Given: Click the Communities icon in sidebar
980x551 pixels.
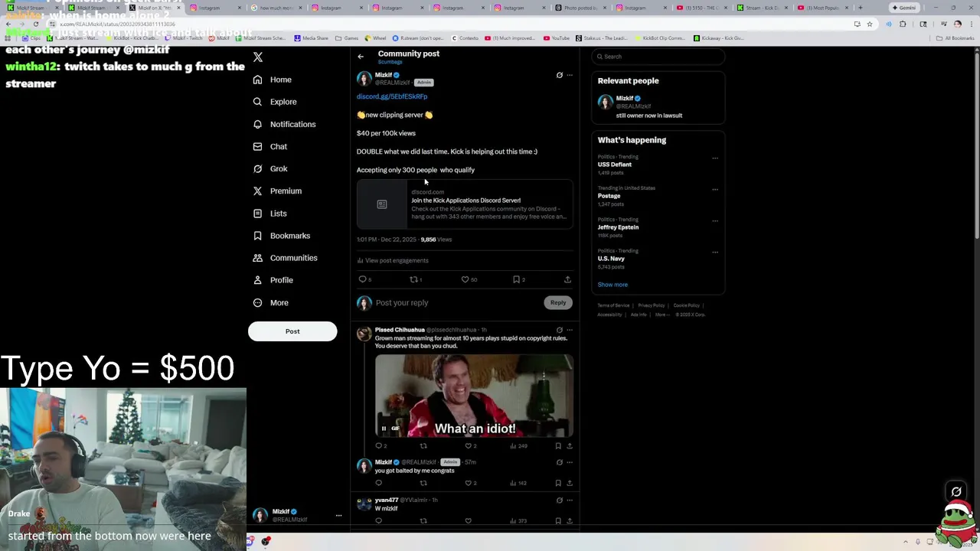Looking at the screenshot, I should click(x=257, y=258).
